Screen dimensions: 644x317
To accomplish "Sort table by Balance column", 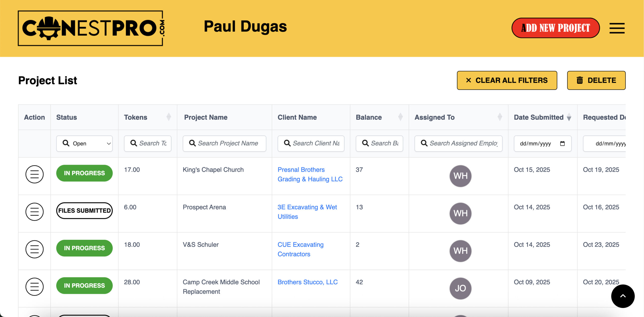I will 400,117.
